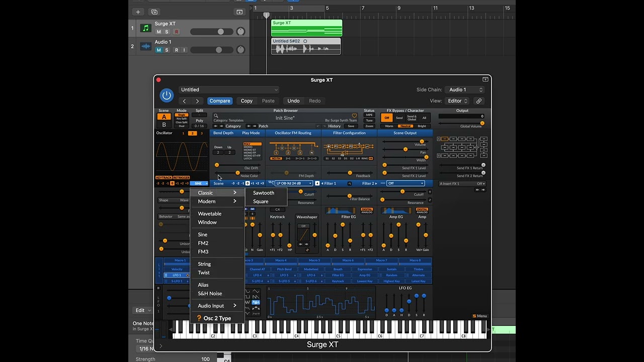Go to the previous preset with left arrow
Screen dimensions: 644x362
click(184, 101)
